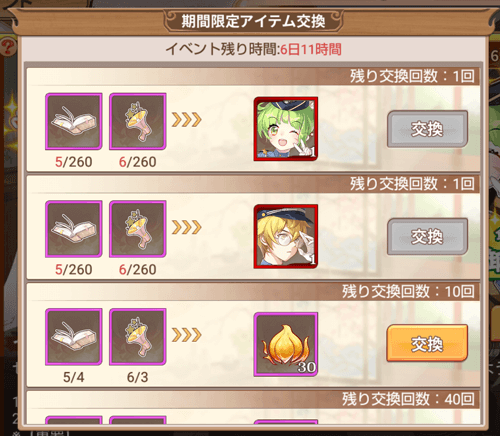Select the blonde glasses character reward portrait
Viewport: 500px width, 436px height.
[x=286, y=237]
